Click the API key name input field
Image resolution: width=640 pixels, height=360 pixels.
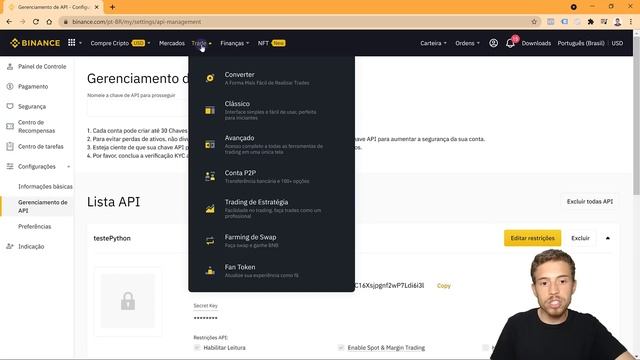(138, 109)
